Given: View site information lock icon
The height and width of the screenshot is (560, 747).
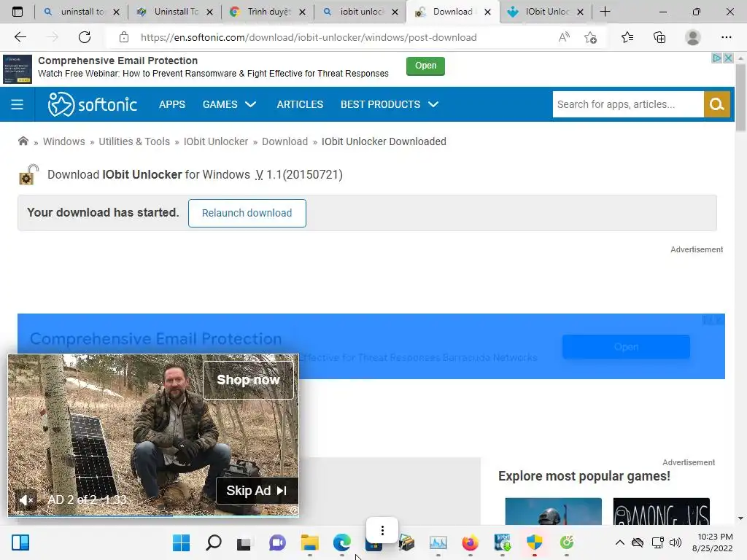Looking at the screenshot, I should point(124,37).
